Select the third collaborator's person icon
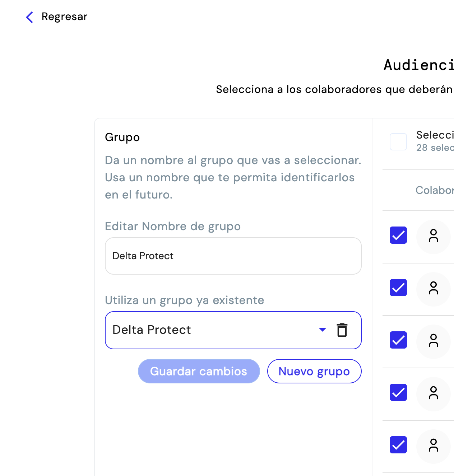Screen dimensions: 454x476 pyautogui.click(x=434, y=341)
